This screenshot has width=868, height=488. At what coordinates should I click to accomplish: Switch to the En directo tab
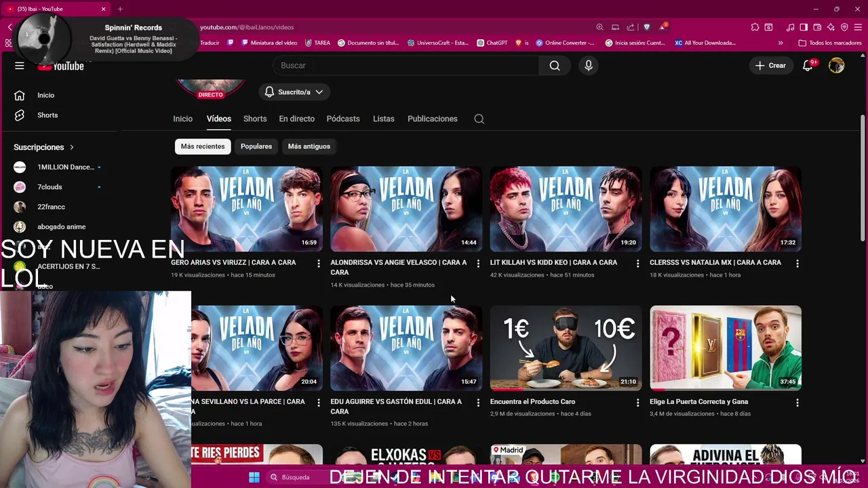pos(297,119)
